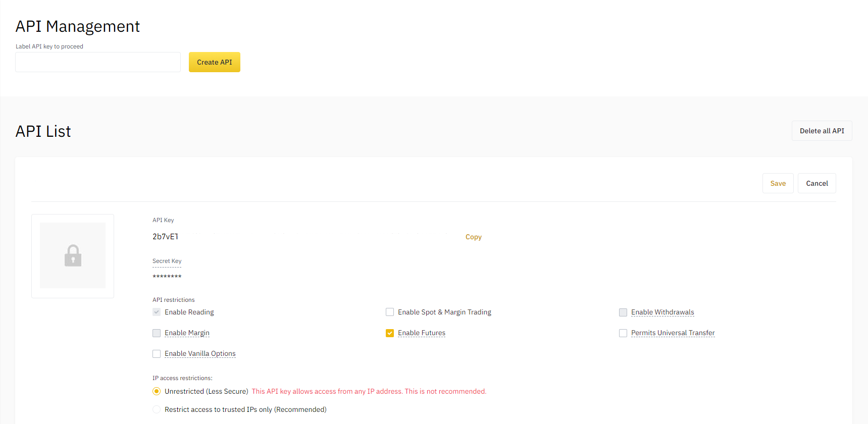Viewport: 868px width, 424px height.
Task: Click the masked secret key asterisks
Action: [167, 277]
